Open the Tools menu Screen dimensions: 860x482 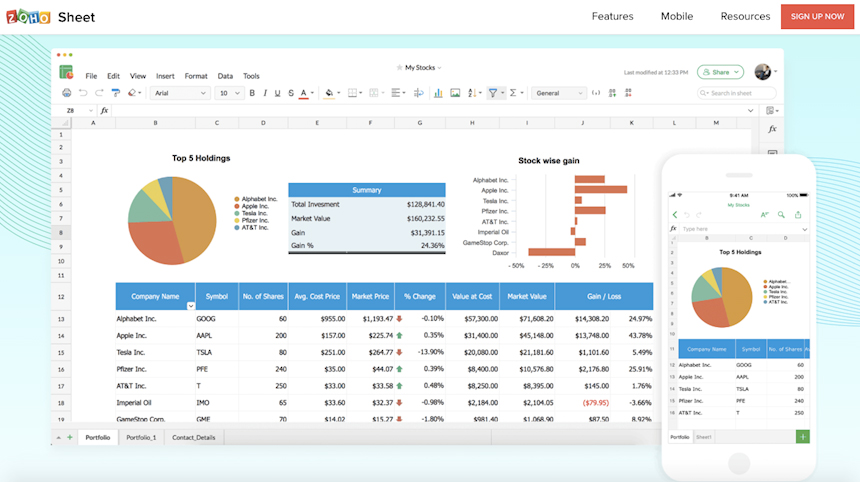(251, 76)
